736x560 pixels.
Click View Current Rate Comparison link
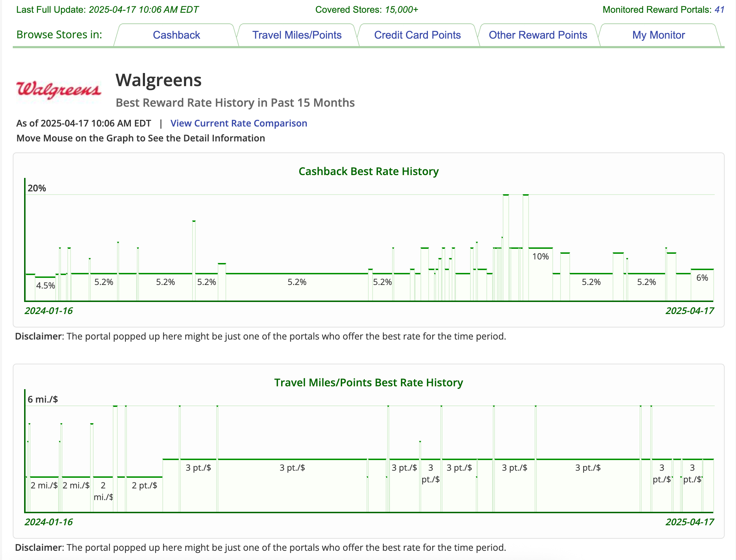pyautogui.click(x=239, y=123)
